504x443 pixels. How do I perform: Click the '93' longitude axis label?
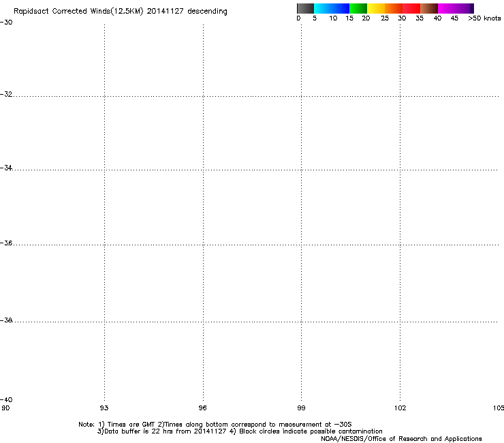point(104,408)
